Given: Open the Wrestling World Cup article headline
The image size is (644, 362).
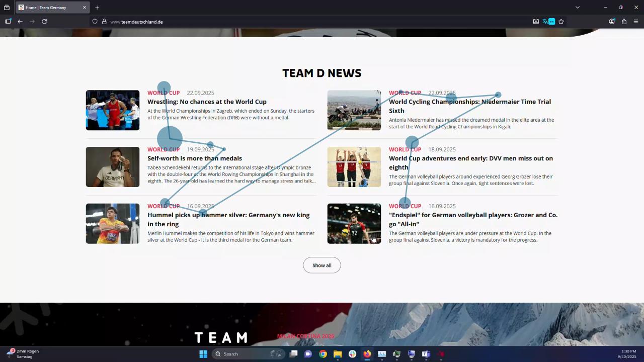Looking at the screenshot, I should point(207,102).
